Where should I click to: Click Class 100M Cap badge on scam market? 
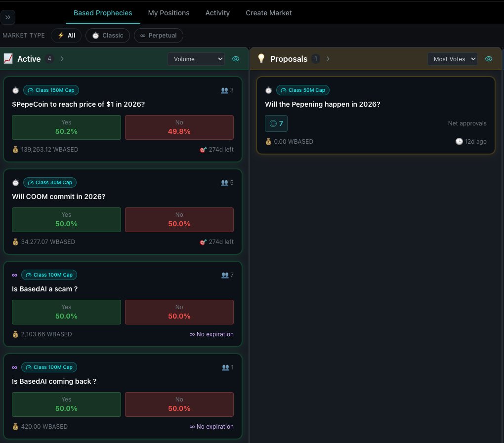pyautogui.click(x=49, y=275)
